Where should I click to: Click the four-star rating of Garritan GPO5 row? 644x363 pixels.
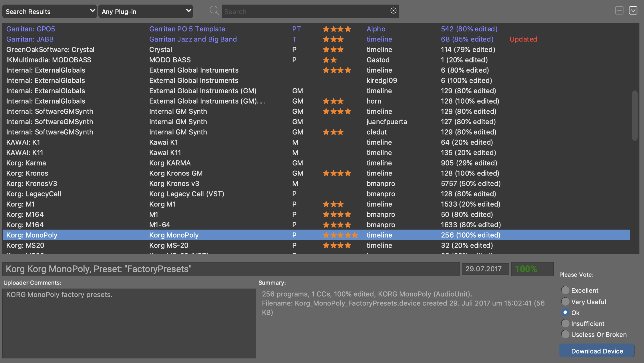pos(337,29)
